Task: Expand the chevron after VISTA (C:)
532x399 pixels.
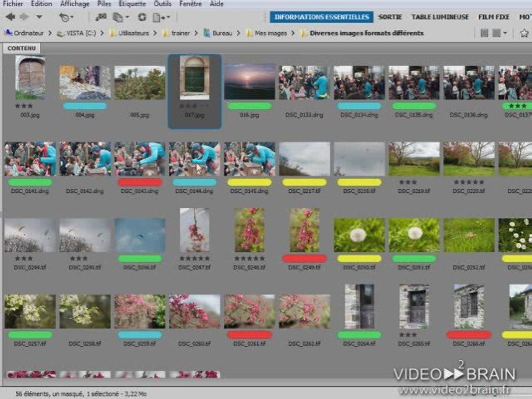Action: tap(102, 33)
